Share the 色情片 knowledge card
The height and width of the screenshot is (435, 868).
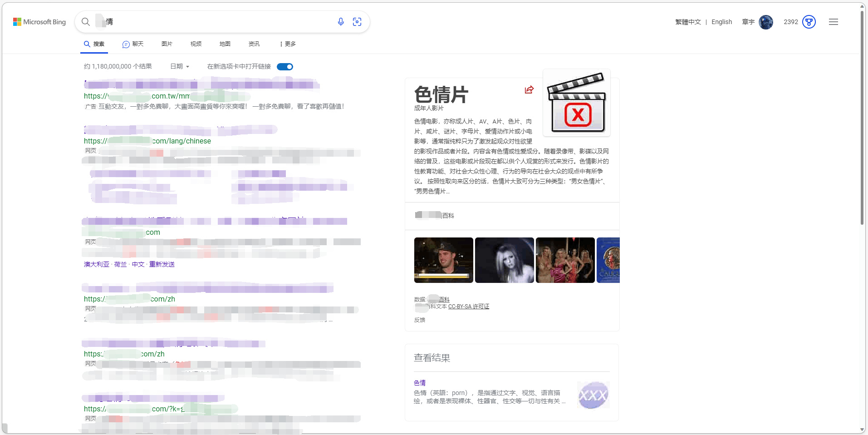click(529, 90)
